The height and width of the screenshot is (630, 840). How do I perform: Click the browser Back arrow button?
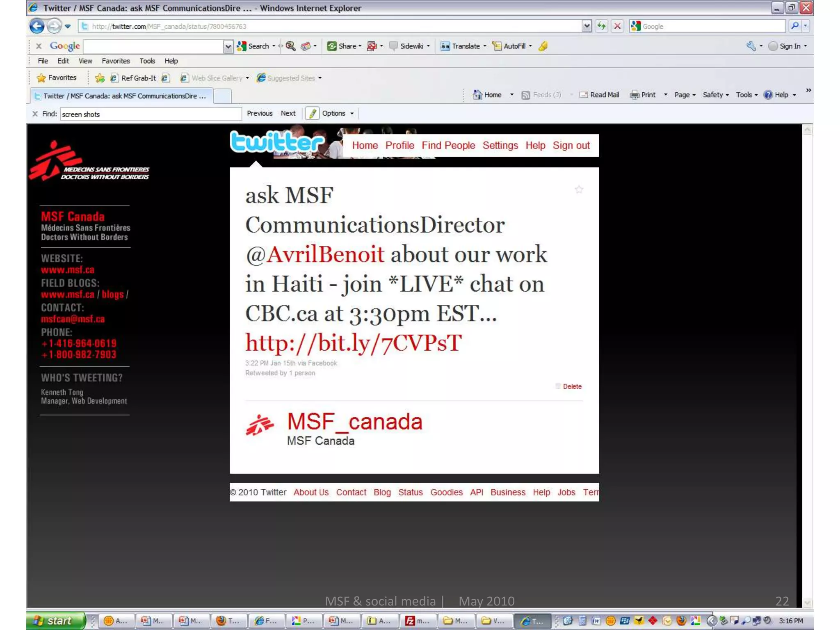point(37,26)
